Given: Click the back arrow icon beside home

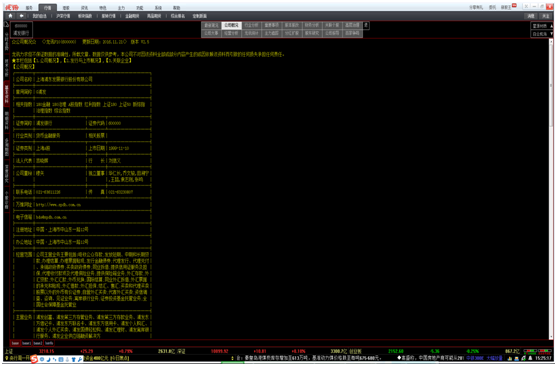Looking at the screenshot, I should click(22, 16).
